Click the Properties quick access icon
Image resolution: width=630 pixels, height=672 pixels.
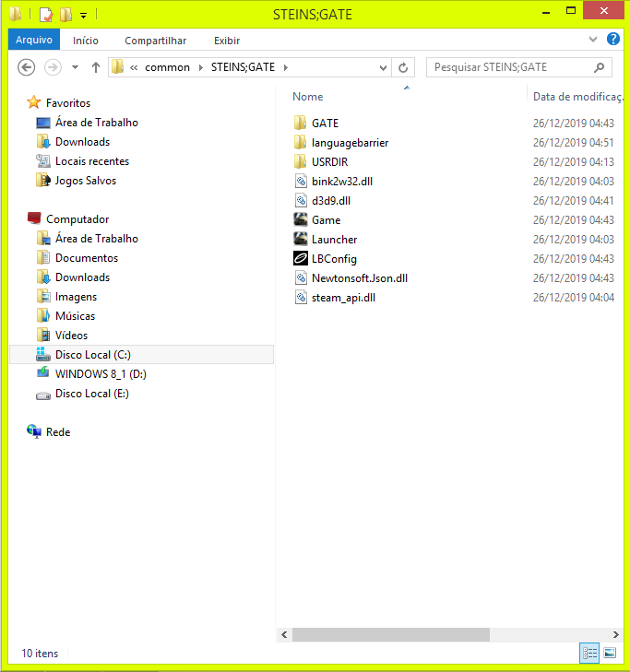[x=46, y=15]
